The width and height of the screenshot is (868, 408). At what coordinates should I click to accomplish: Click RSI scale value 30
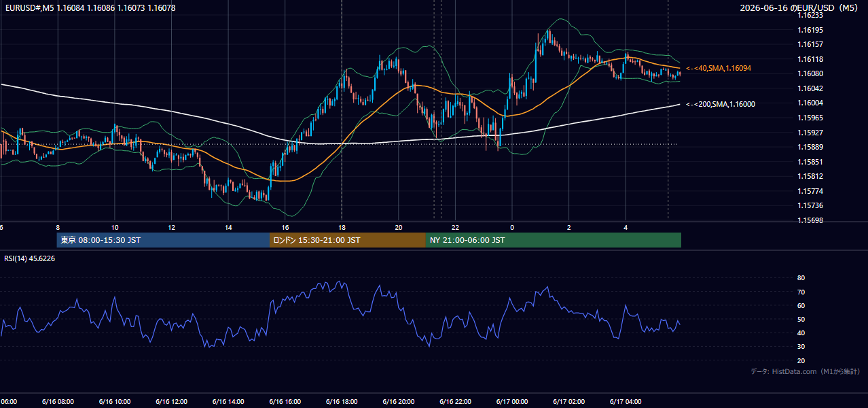coord(801,347)
